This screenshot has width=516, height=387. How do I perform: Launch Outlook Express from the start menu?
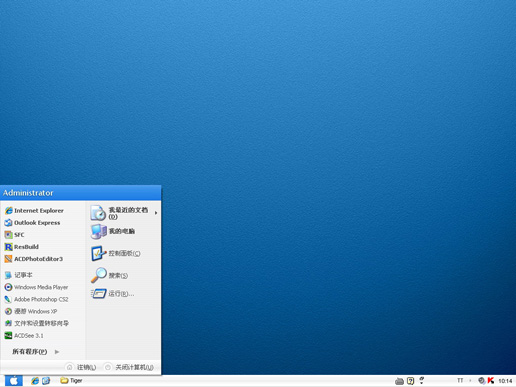pos(32,223)
